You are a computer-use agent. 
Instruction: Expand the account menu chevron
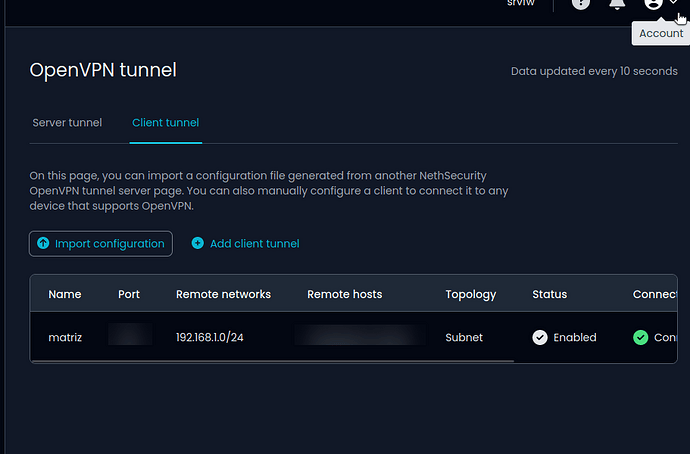click(674, 2)
